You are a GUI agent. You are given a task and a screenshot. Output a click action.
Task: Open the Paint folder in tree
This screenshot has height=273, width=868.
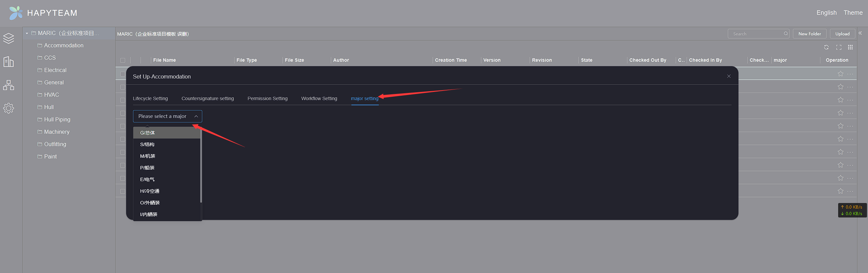(50, 156)
